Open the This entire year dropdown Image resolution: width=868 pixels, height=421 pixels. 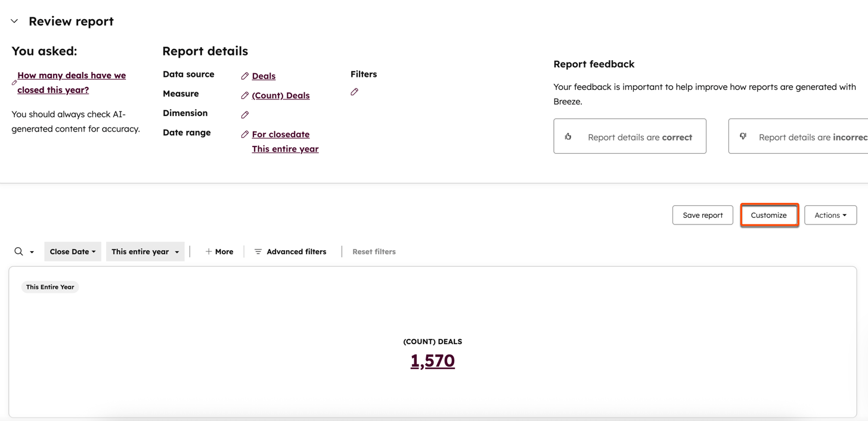(145, 251)
